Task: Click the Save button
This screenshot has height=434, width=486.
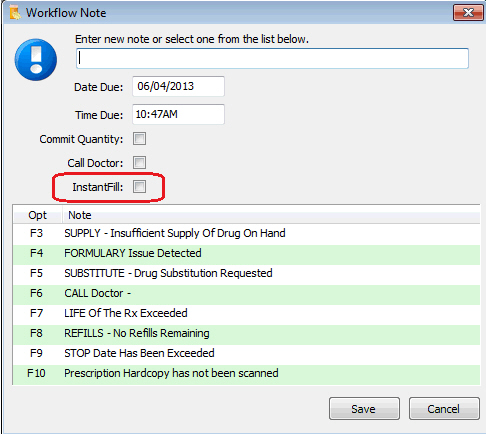Action: [x=364, y=408]
